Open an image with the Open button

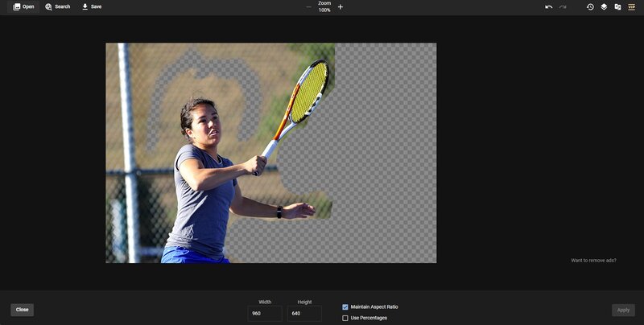[x=23, y=6]
